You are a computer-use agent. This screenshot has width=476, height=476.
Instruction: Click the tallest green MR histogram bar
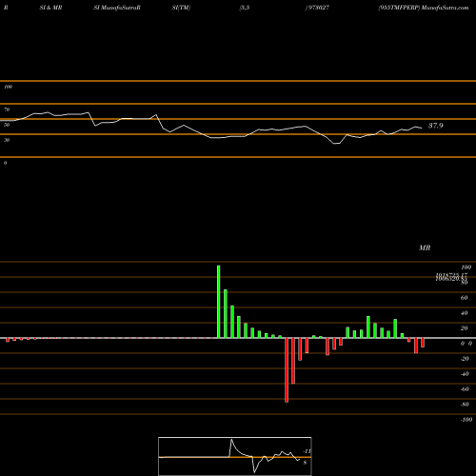coord(219,302)
